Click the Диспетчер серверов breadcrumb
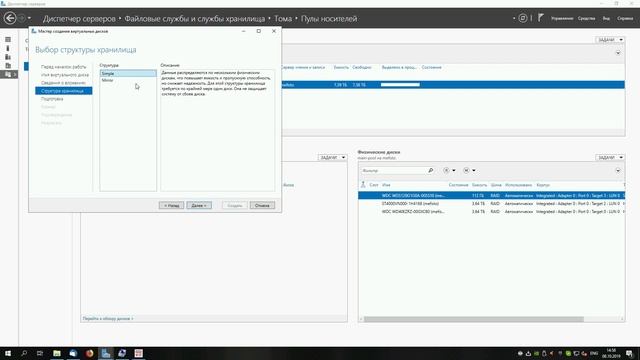640x360 pixels. [x=79, y=19]
